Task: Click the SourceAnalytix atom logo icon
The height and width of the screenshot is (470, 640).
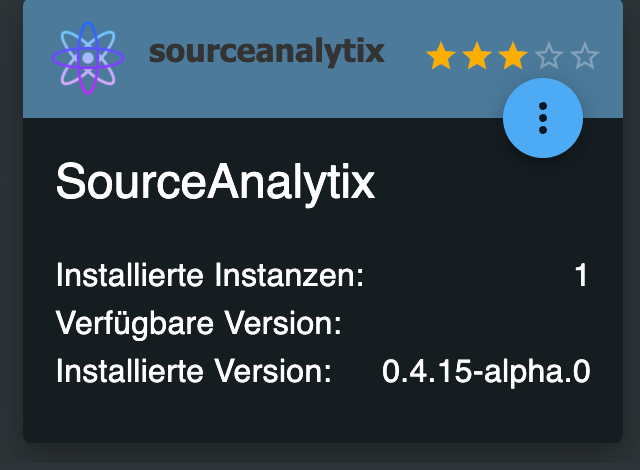Action: [87, 58]
